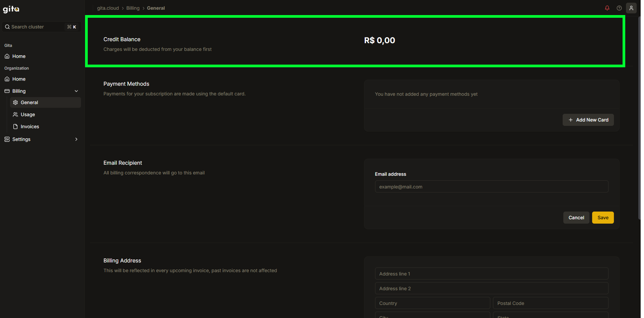Image resolution: width=644 pixels, height=318 pixels.
Task: Click the Settings icon in sidebar
Action: coord(7,139)
